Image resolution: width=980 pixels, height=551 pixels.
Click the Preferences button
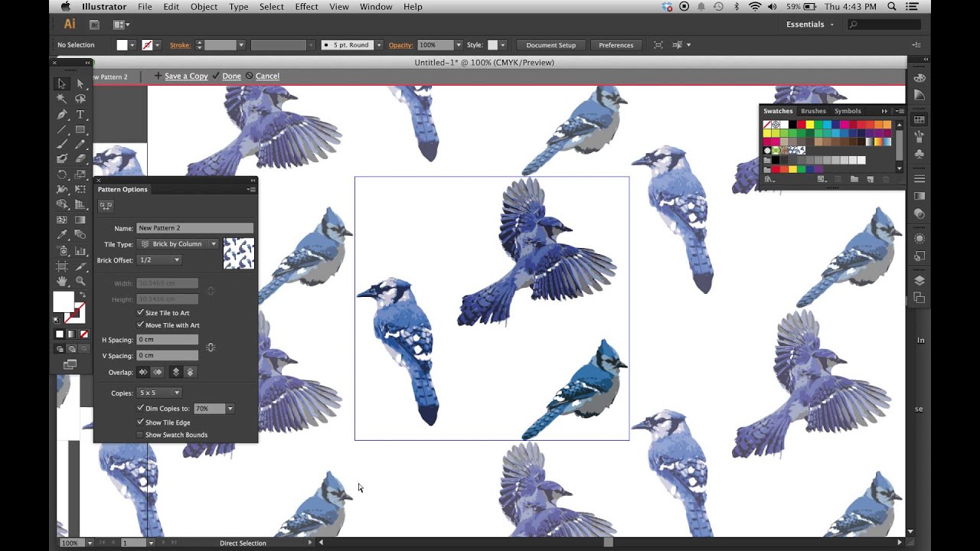(x=616, y=45)
